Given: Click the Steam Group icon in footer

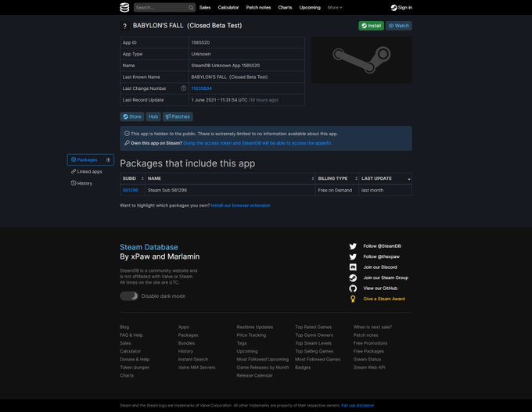Looking at the screenshot, I should (353, 278).
